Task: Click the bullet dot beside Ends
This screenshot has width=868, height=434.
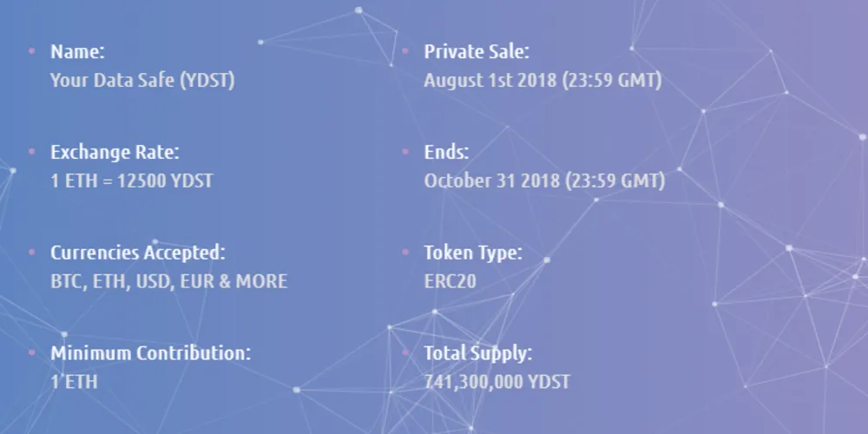Action: 405,151
